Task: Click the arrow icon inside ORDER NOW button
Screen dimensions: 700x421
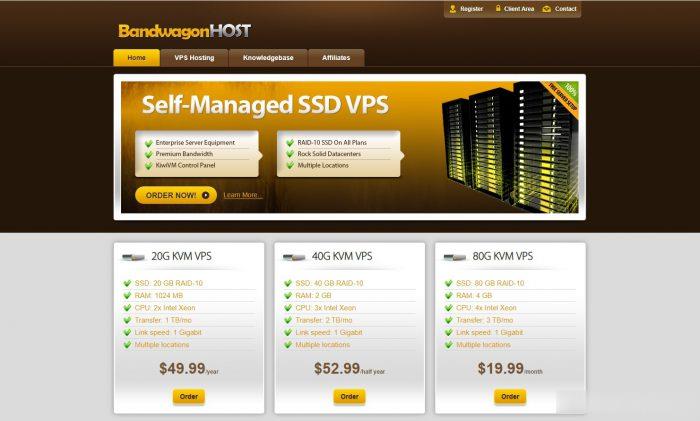Action: (205, 195)
